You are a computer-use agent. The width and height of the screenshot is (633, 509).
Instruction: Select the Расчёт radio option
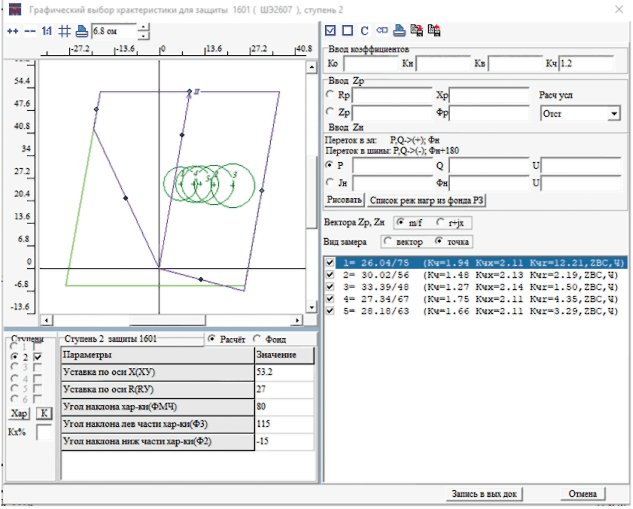[211, 339]
